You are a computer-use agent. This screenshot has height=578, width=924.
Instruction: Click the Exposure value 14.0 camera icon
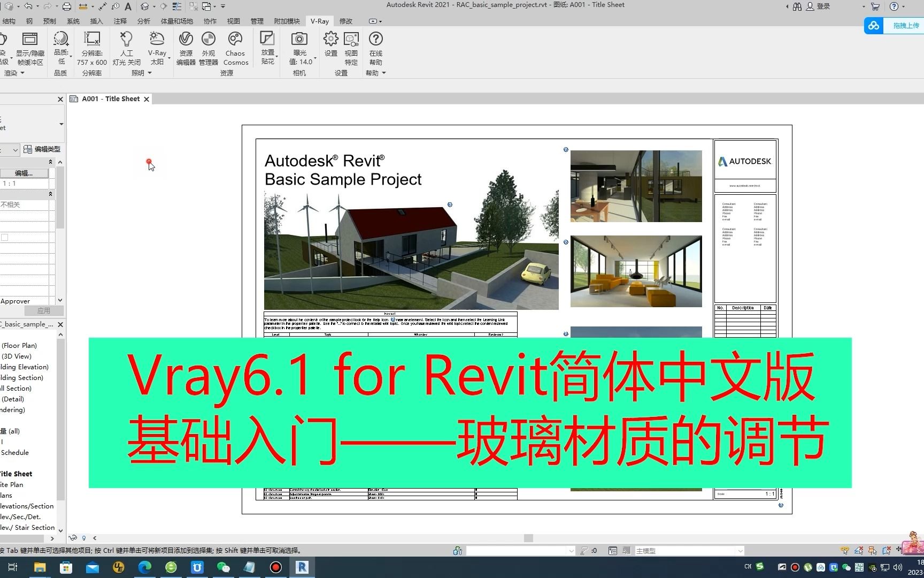pyautogui.click(x=299, y=39)
